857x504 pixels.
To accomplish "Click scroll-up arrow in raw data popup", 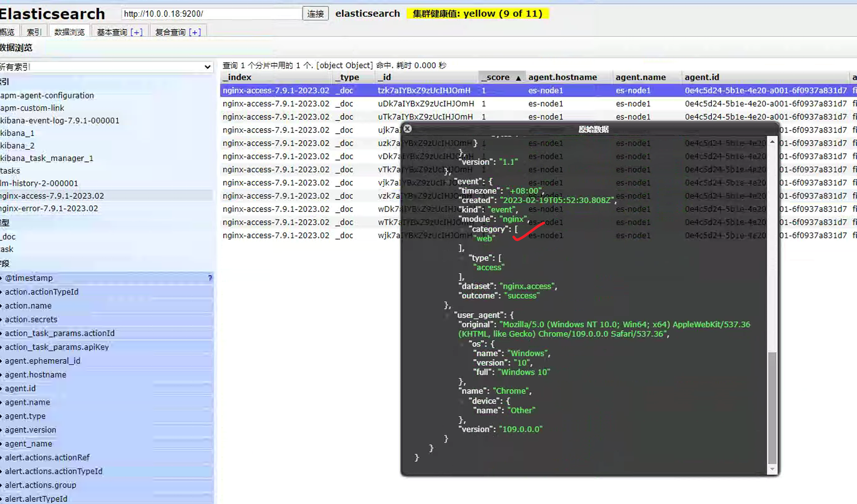I will pos(772,142).
